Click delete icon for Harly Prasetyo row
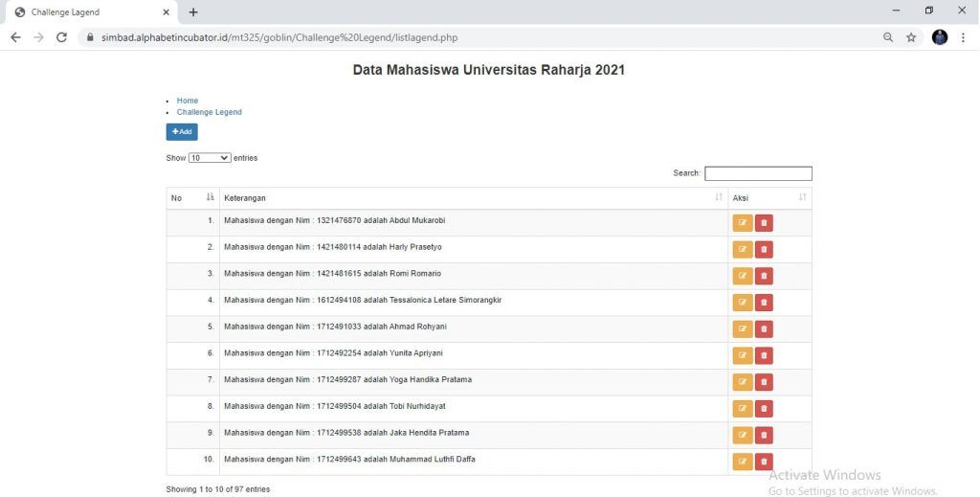 point(764,250)
